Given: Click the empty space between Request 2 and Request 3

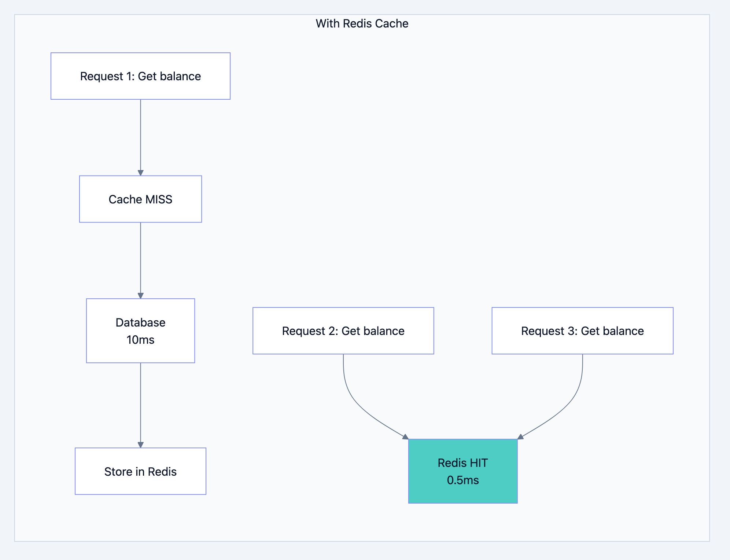Looking at the screenshot, I should (463, 330).
